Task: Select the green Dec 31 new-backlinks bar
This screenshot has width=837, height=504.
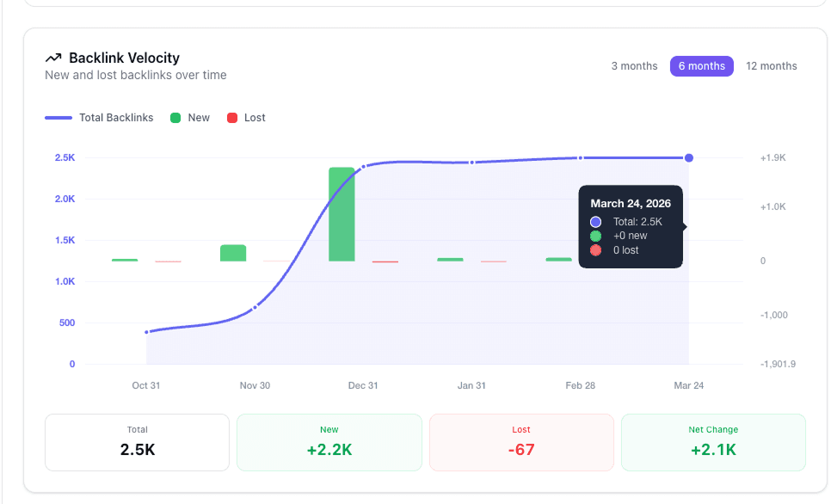Action: tap(342, 215)
